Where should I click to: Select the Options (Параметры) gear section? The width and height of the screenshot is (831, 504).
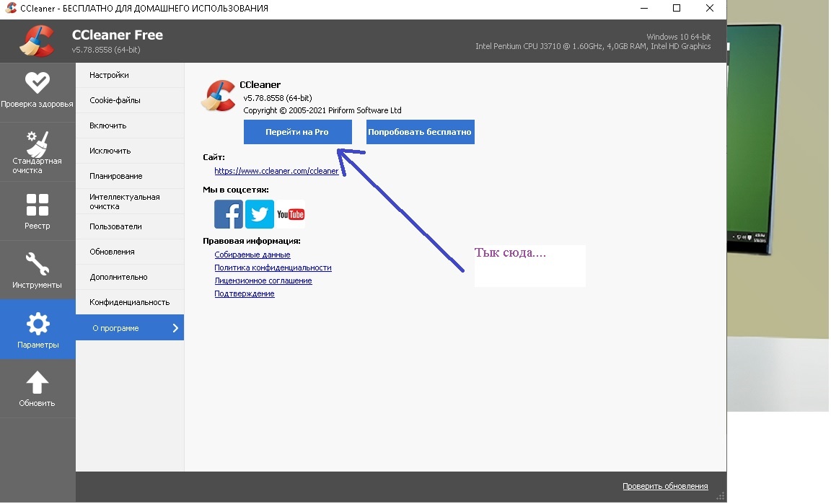37,329
